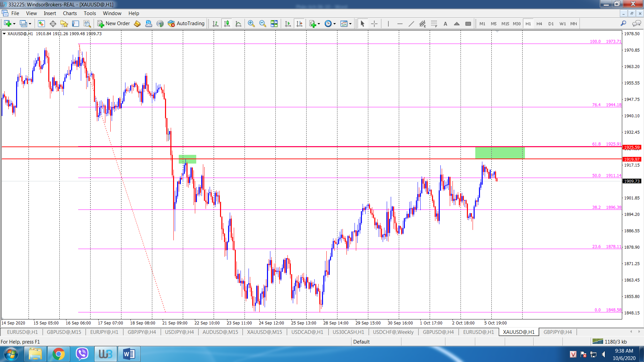Switch to MN monthly timeframe button
This screenshot has width=644, height=362.
[574, 23]
